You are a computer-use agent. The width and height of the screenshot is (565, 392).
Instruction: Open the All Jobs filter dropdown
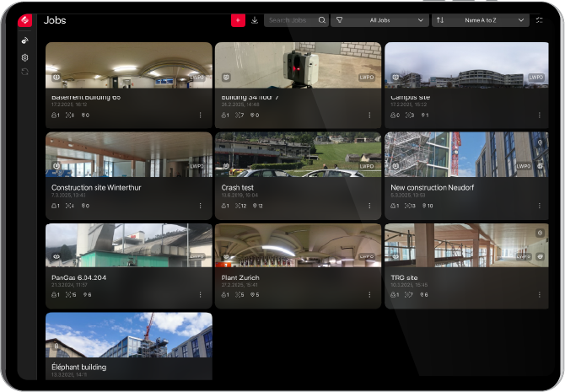pos(379,20)
